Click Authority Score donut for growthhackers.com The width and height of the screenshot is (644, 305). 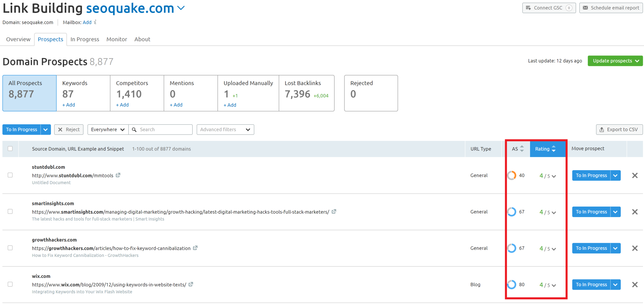click(x=512, y=248)
